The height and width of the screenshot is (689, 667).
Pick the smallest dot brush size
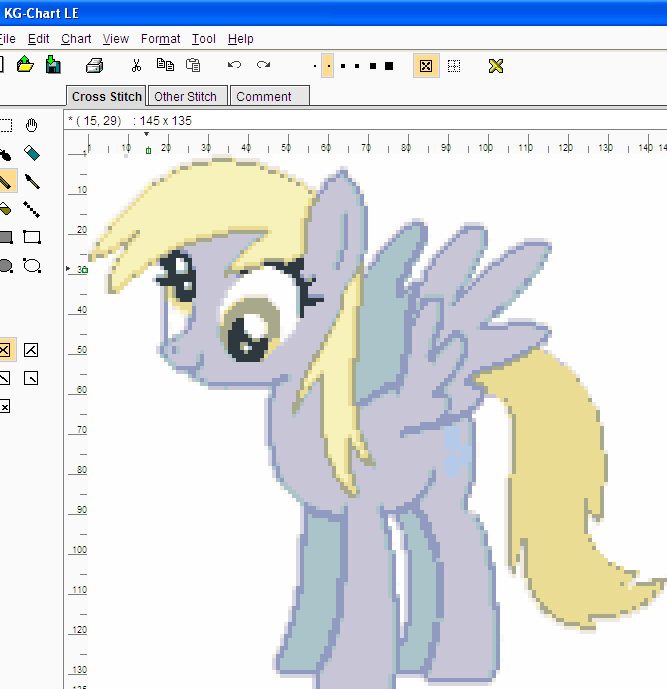[315, 66]
